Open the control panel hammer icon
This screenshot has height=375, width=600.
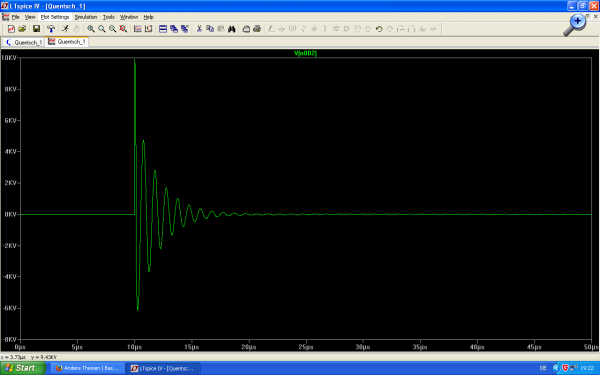(51, 29)
